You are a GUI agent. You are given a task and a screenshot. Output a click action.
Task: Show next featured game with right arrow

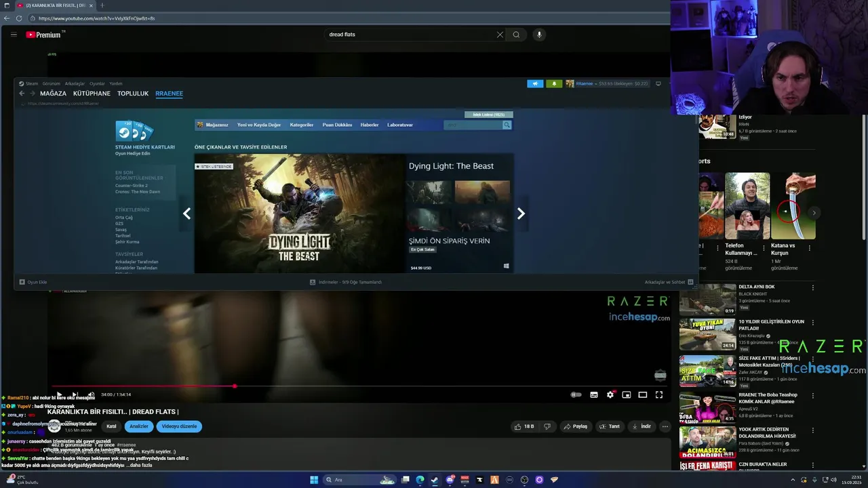click(521, 213)
